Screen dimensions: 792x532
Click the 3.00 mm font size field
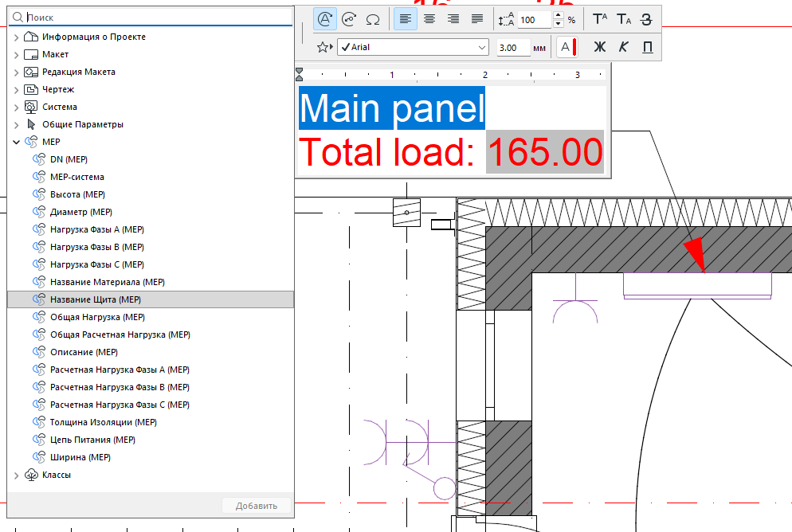513,48
